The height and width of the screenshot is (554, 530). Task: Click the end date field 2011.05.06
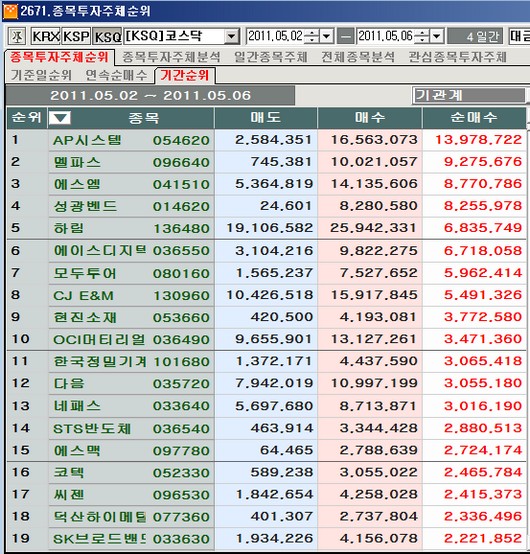click(x=385, y=36)
